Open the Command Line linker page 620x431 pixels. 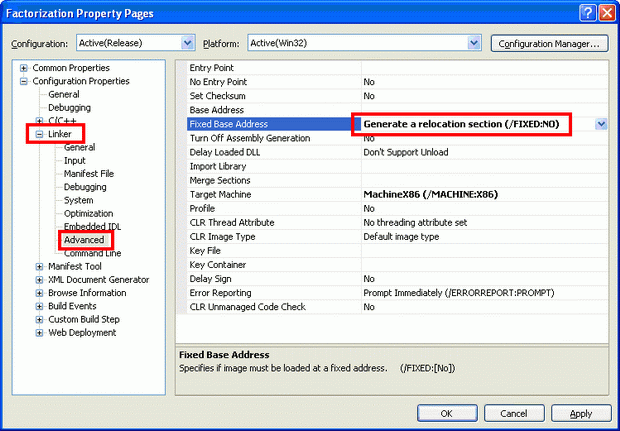[x=93, y=254]
